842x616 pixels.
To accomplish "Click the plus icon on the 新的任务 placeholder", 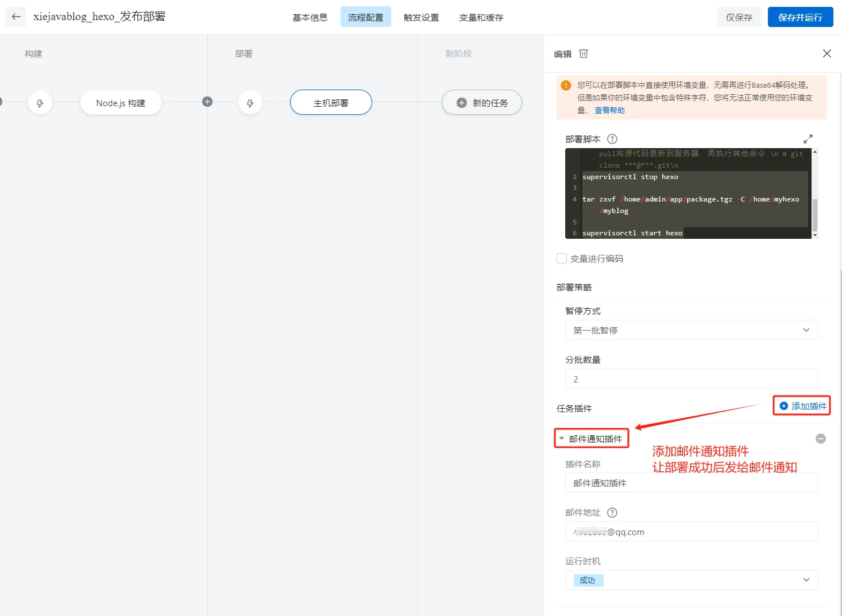I will [461, 102].
